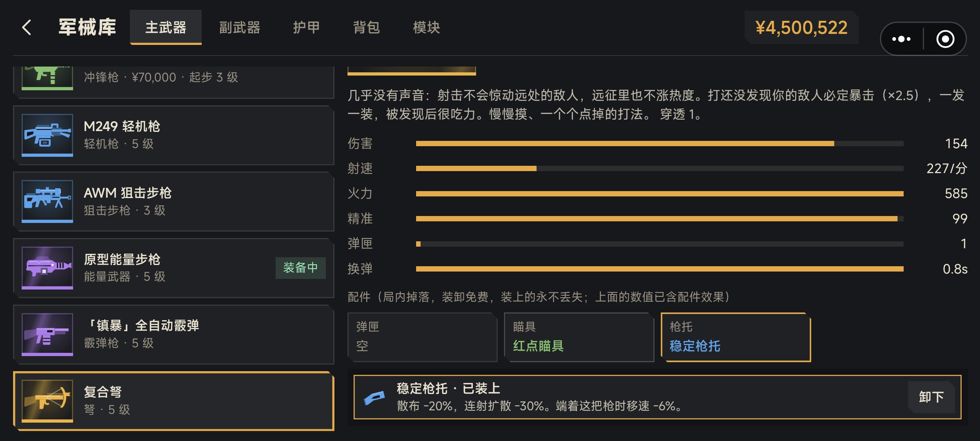Click the 弹匣 stat bar
The width and height of the screenshot is (980, 441).
pos(659,244)
